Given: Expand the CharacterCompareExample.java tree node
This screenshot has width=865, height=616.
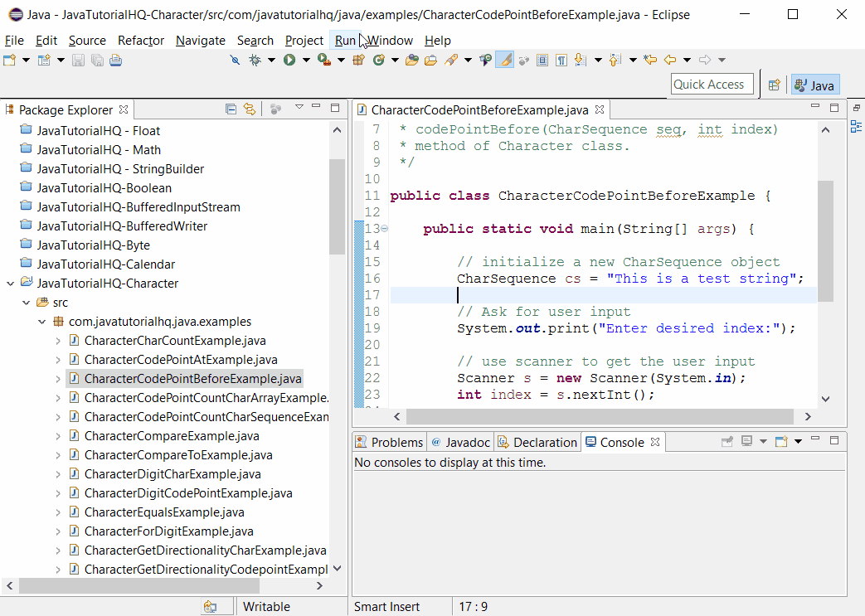Looking at the screenshot, I should click(x=56, y=435).
